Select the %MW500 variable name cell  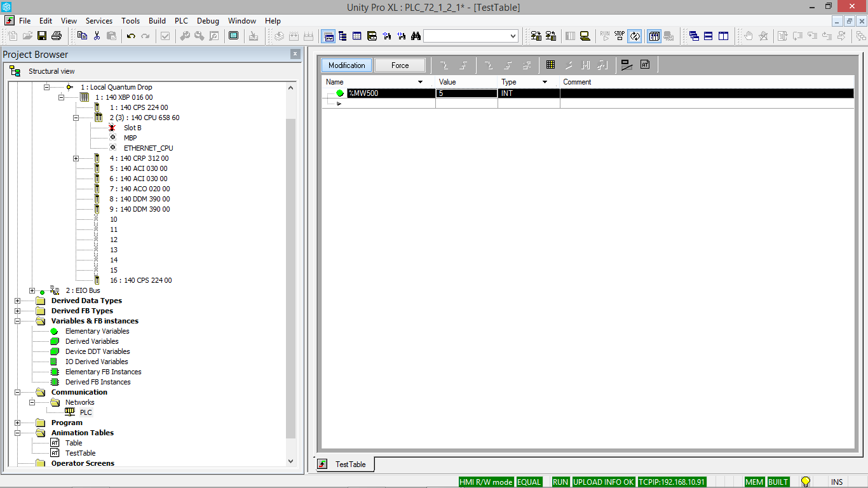pos(390,93)
